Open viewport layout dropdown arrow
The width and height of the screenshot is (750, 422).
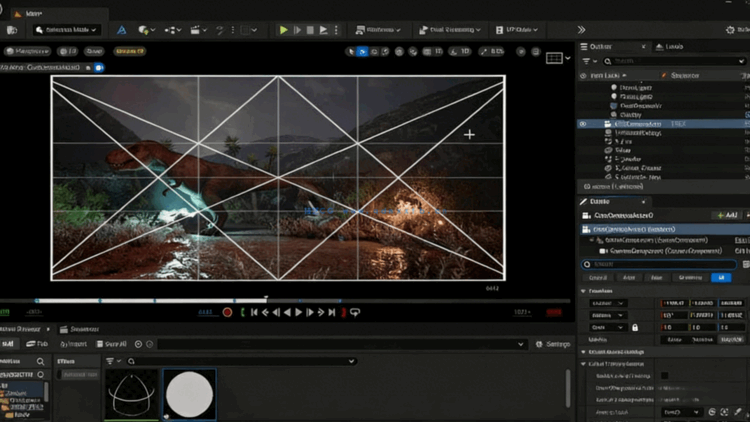click(x=568, y=58)
